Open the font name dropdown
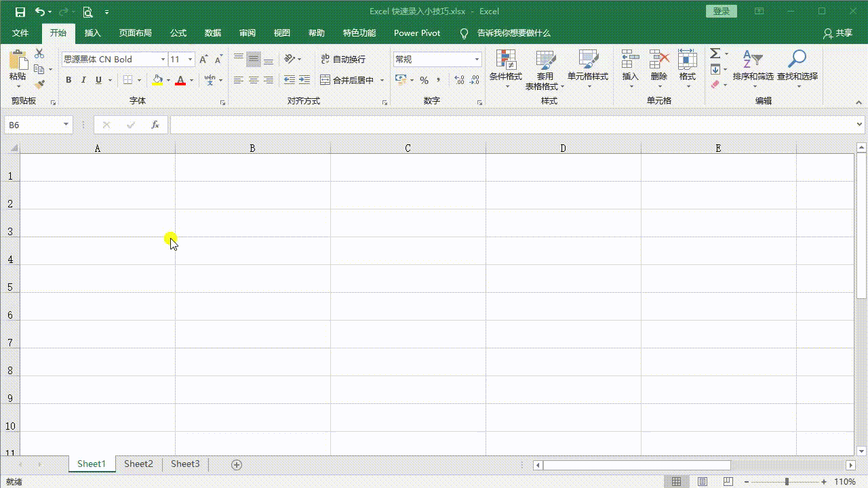868x488 pixels. tap(163, 59)
